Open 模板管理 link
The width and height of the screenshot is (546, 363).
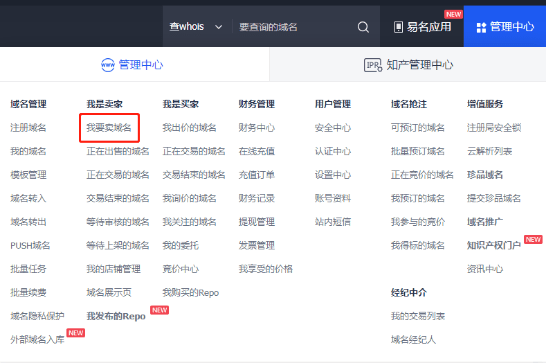point(28,175)
